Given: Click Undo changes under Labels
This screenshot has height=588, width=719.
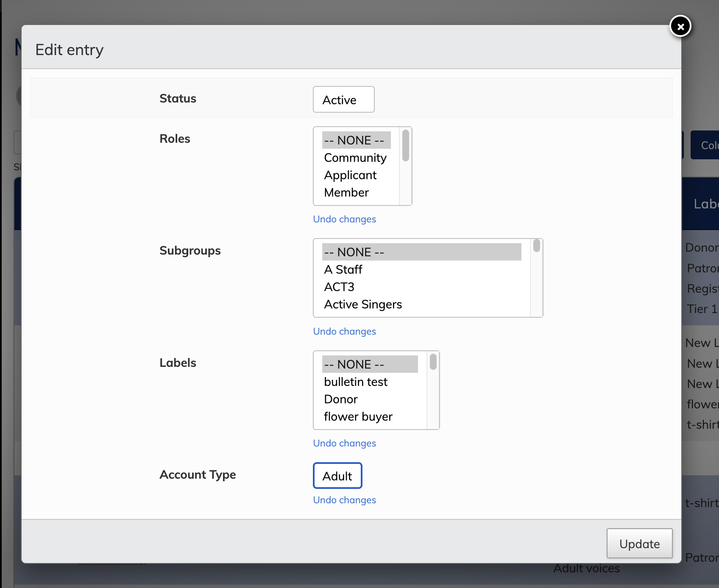Looking at the screenshot, I should point(344,443).
